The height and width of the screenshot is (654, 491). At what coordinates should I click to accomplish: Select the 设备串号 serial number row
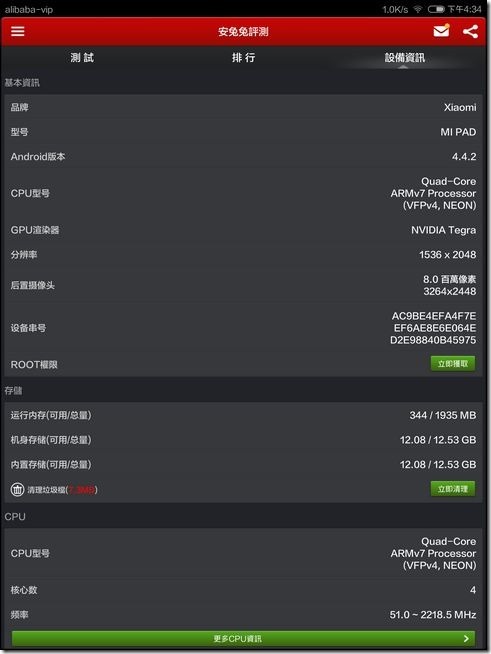(243, 328)
